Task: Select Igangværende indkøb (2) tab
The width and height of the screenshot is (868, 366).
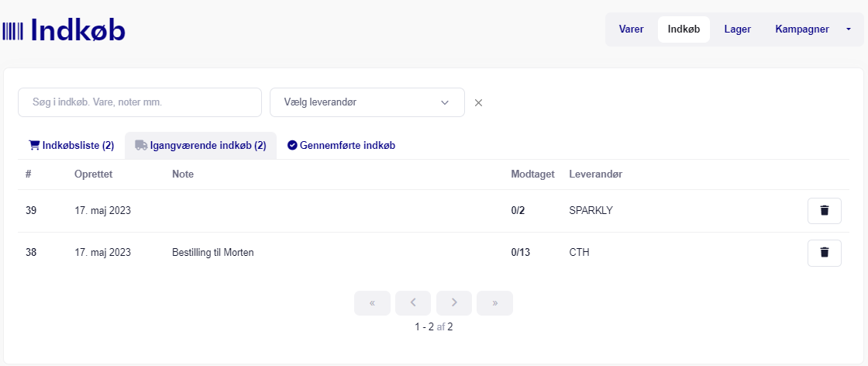Action: (x=201, y=146)
